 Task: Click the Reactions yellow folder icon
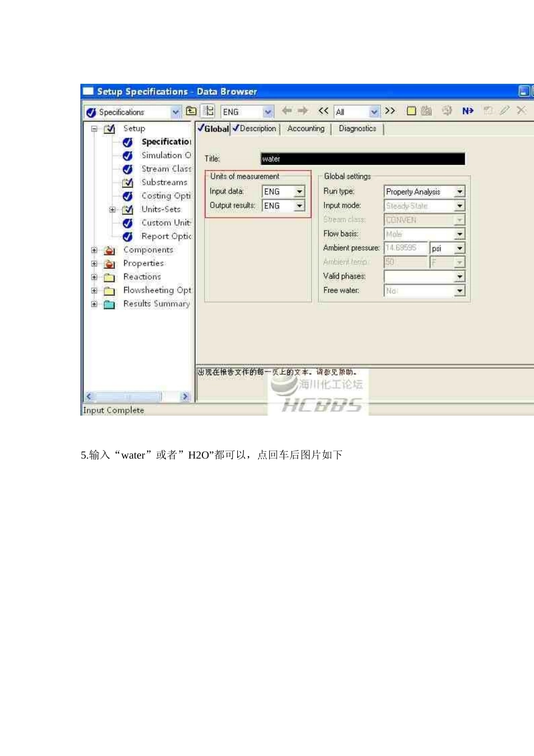pyautogui.click(x=110, y=277)
